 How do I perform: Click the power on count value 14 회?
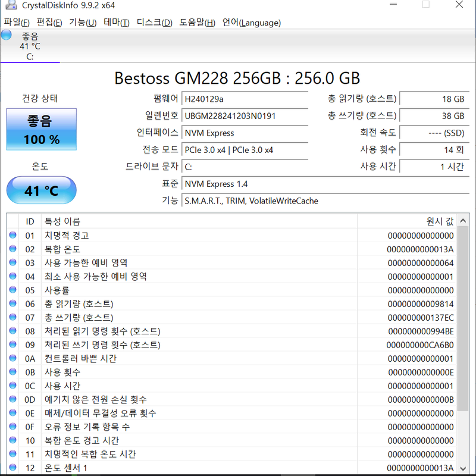click(x=434, y=150)
